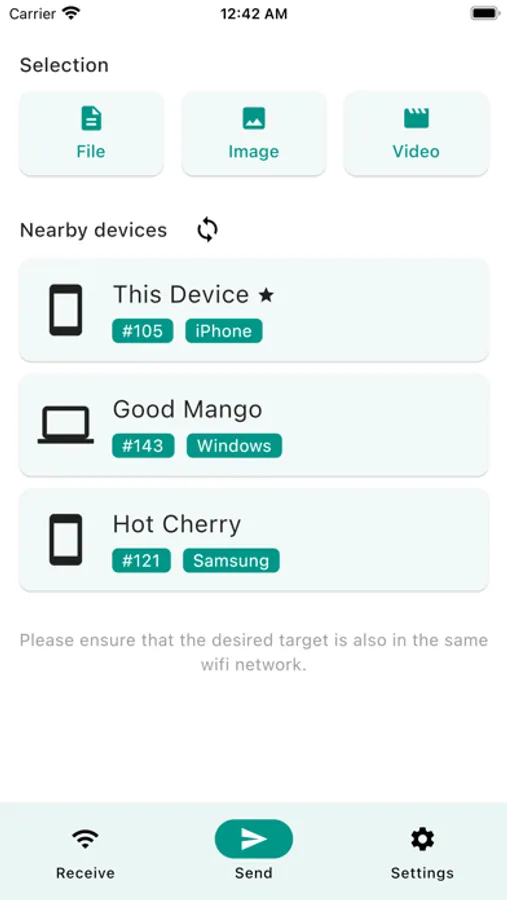507x900 pixels.
Task: Select the Image picture icon
Action: pos(254,118)
